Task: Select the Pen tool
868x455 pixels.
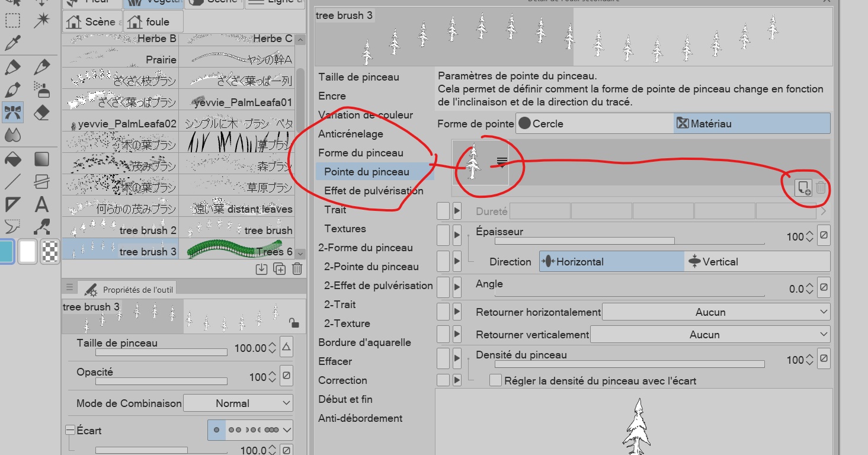Action: tap(12, 67)
